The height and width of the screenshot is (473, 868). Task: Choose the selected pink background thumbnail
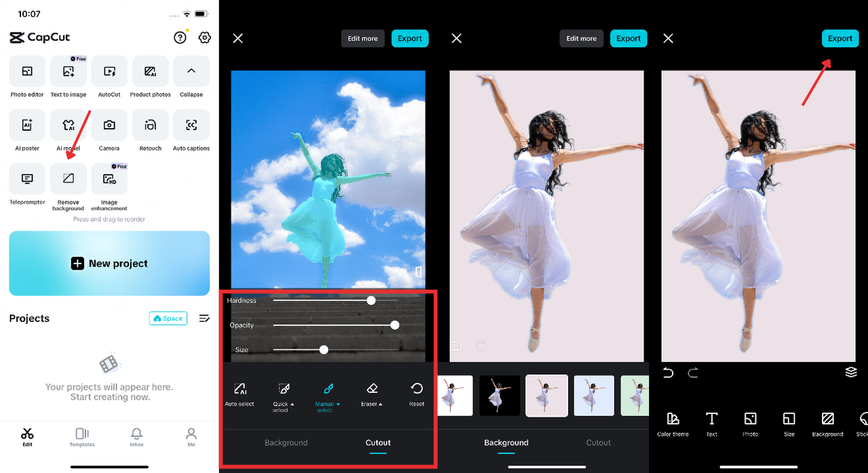[547, 396]
